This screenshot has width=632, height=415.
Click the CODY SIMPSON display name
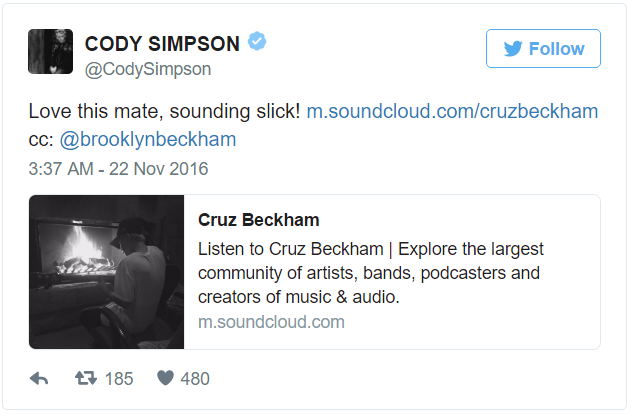pos(162,44)
